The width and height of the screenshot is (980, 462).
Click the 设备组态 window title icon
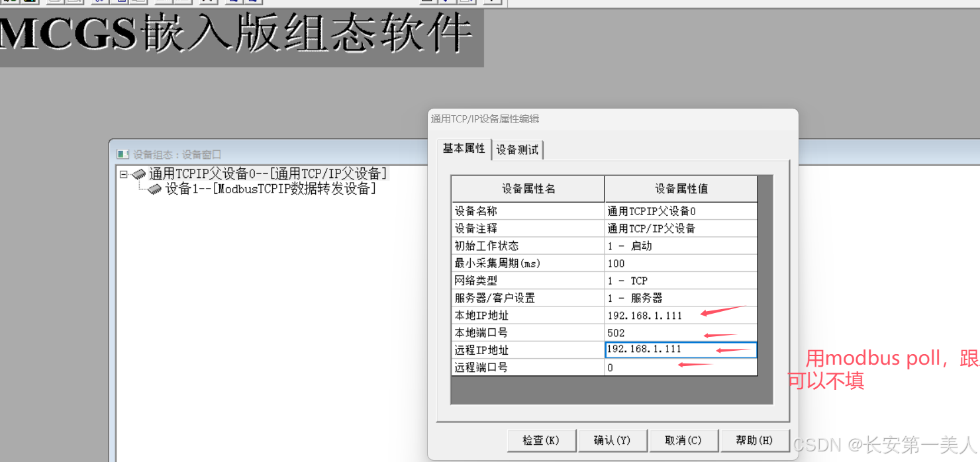click(x=122, y=154)
